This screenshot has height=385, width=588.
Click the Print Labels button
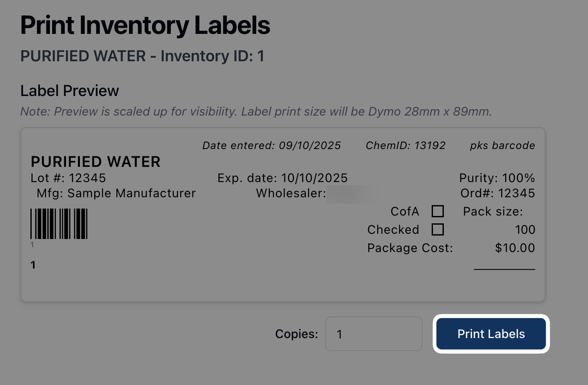(x=491, y=334)
